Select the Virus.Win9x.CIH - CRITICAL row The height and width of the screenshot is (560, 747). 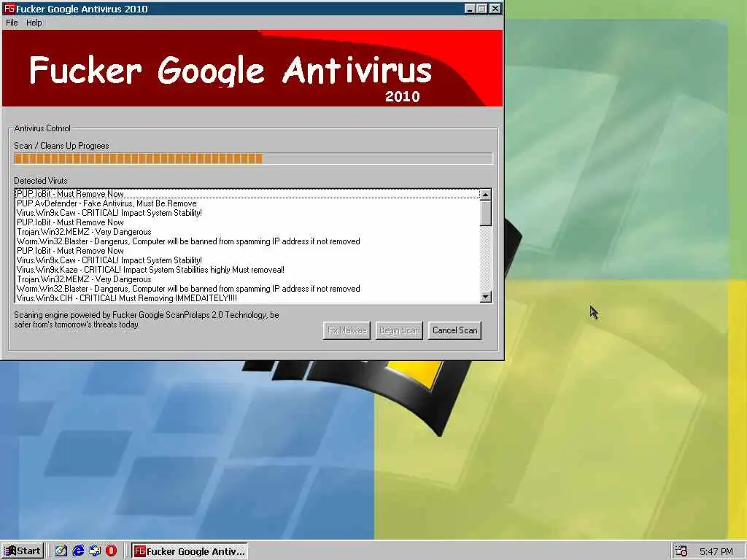(x=247, y=298)
